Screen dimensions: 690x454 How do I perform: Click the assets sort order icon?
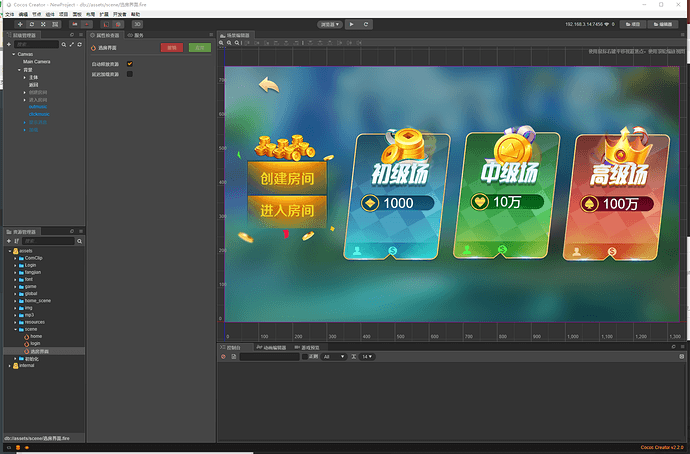click(17, 241)
